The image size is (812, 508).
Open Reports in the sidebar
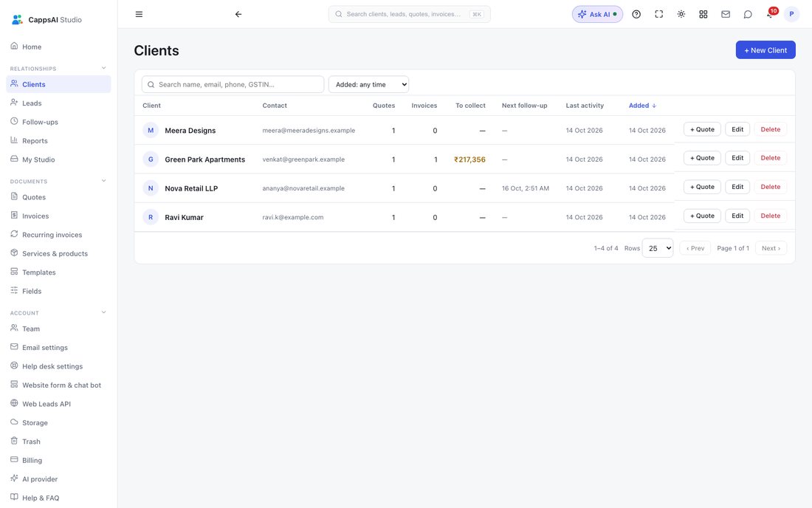[58, 140]
